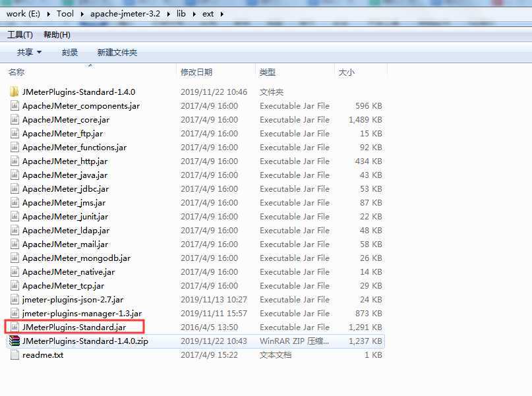Open the 共享 dropdown in toolbar

pos(29,53)
